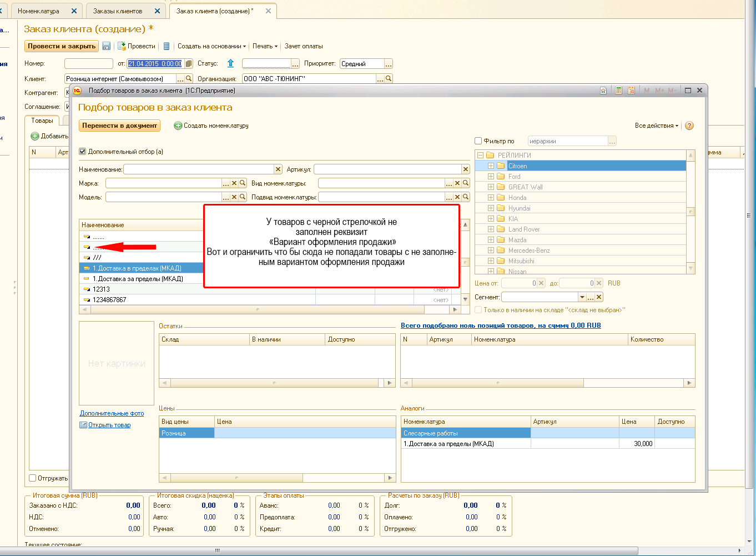756x556 pixels.
Task: Open the Дополнительные фото link
Action: (112, 413)
